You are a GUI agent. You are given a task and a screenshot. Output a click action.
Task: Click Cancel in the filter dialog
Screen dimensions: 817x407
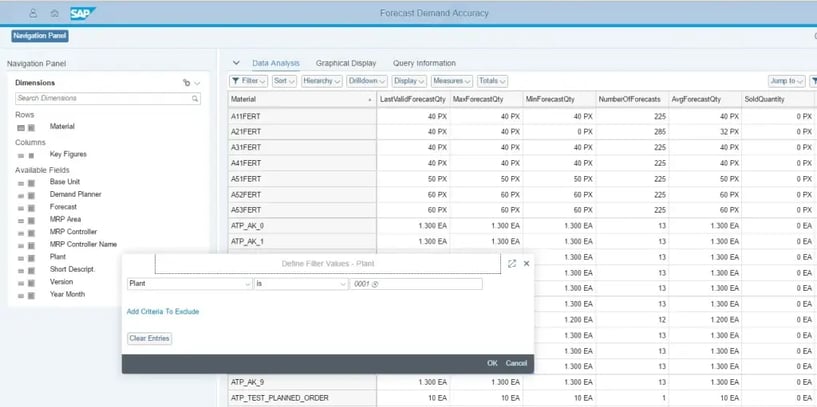point(516,364)
